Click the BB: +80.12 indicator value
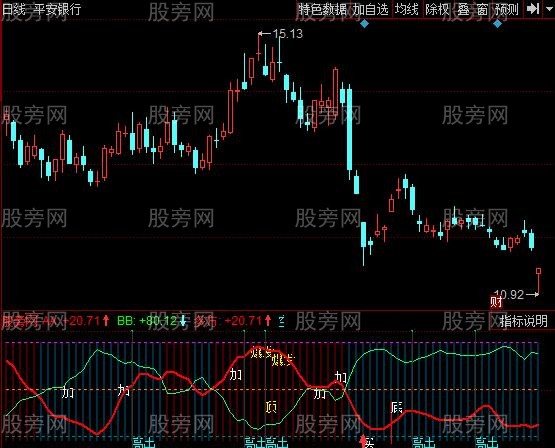Screen dimensions: 555x448 point(147,321)
